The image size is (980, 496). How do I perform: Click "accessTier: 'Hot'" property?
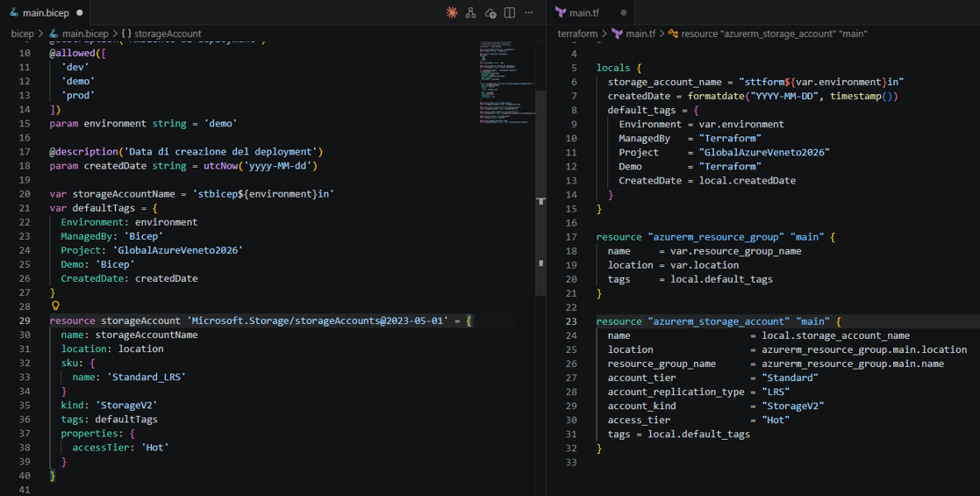(120, 448)
